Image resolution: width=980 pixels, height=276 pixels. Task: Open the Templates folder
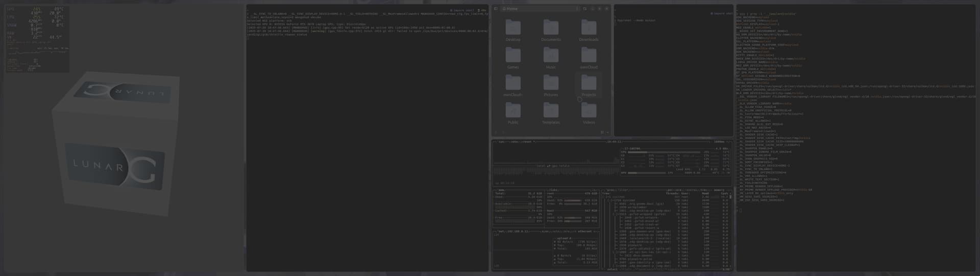click(551, 113)
